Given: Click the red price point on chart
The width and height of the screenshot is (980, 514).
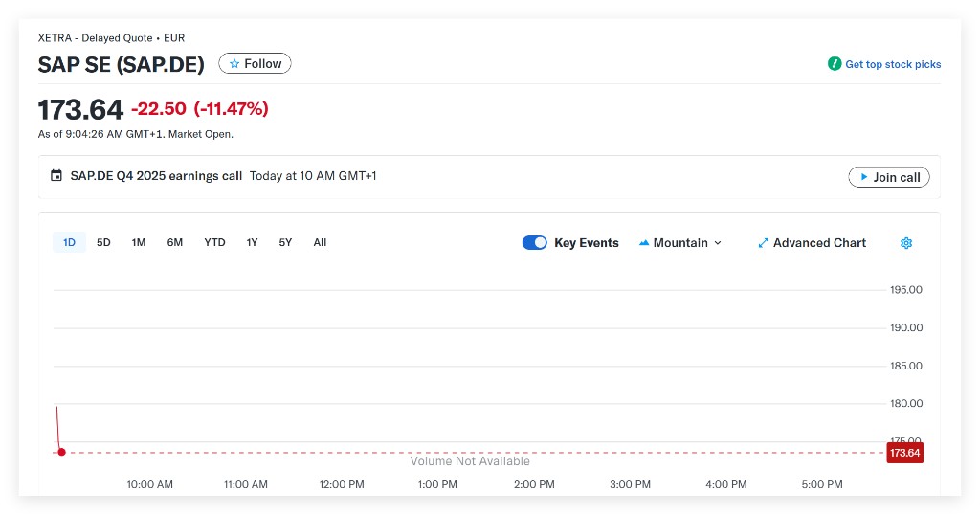Looking at the screenshot, I should (61, 452).
